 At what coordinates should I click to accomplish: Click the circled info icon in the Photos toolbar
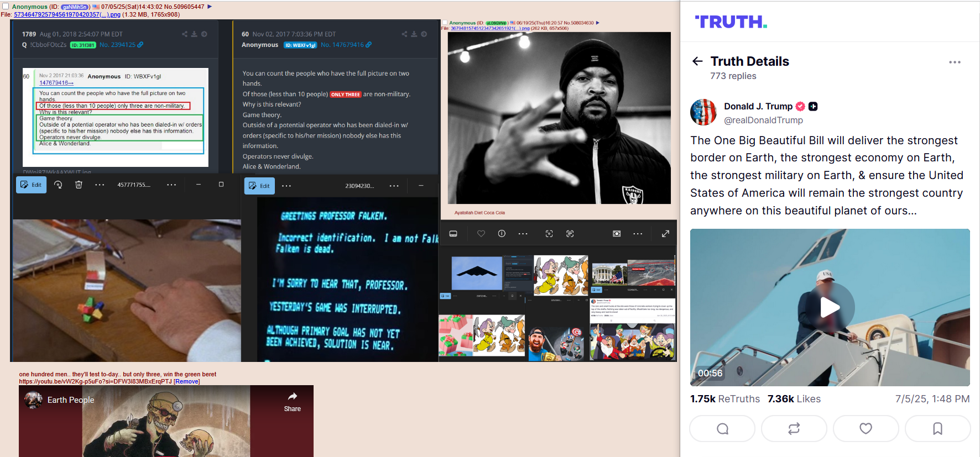[x=502, y=234]
